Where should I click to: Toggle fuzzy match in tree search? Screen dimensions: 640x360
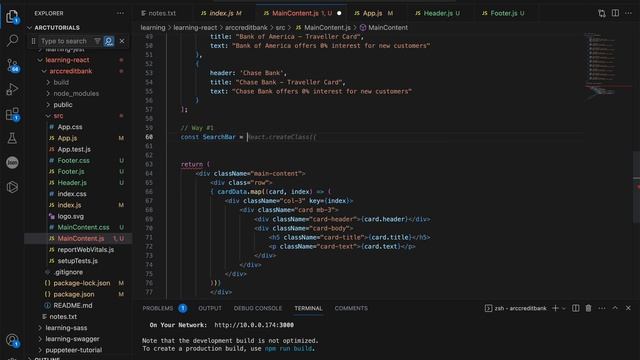point(109,41)
